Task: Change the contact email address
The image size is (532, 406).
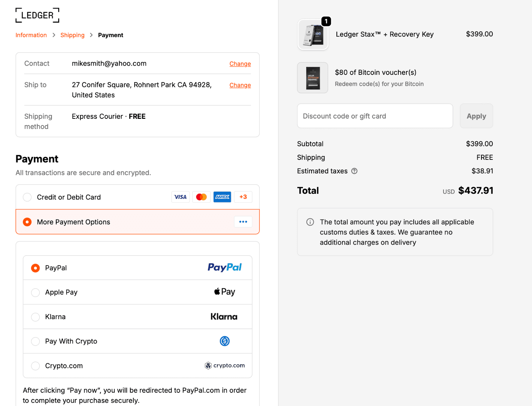Action: click(240, 64)
